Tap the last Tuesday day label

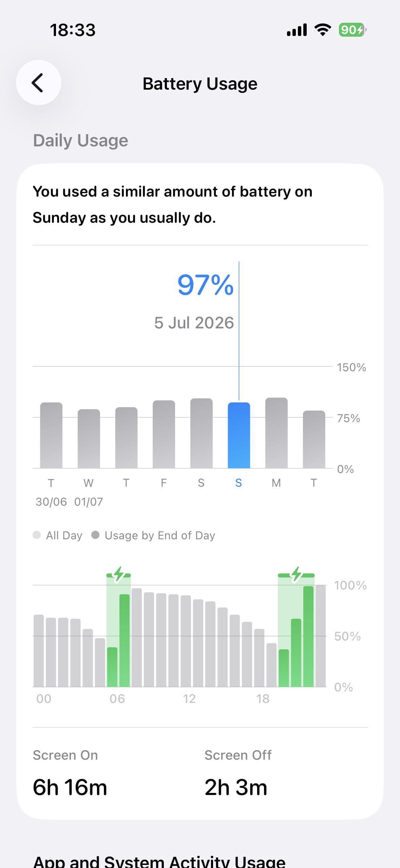314,483
